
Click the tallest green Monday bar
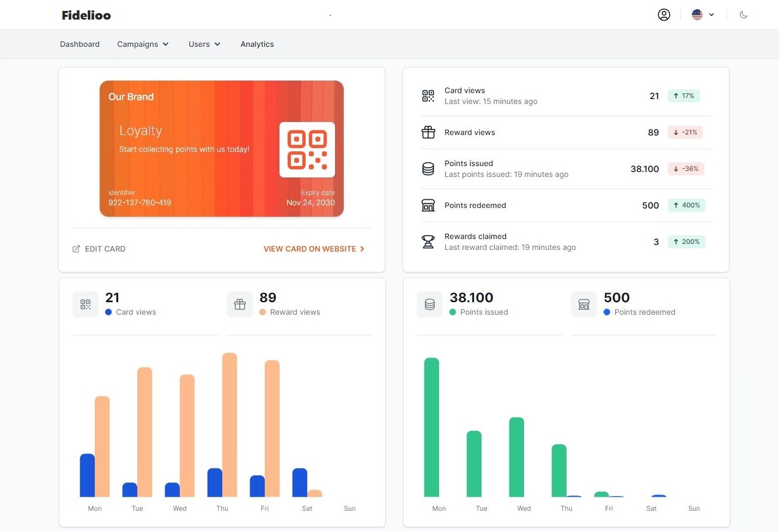(x=431, y=427)
